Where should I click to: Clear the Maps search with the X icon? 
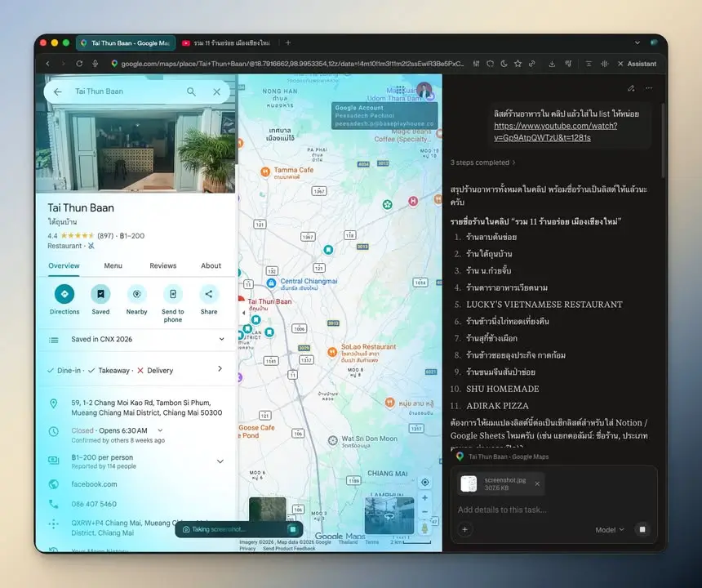click(216, 91)
